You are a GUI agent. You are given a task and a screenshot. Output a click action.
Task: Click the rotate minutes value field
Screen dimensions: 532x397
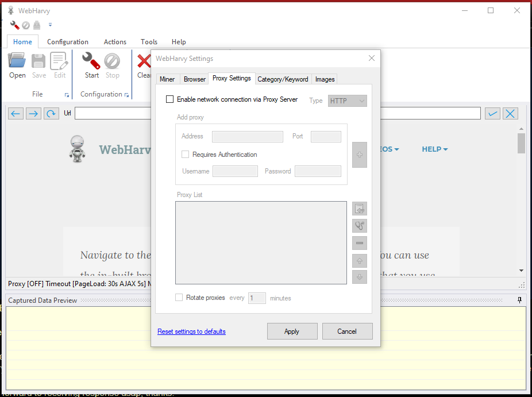point(257,298)
